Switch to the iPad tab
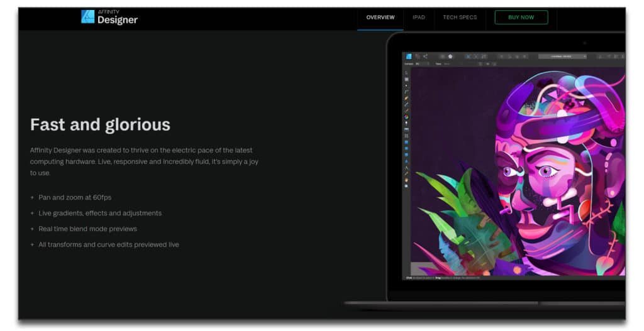 point(418,17)
